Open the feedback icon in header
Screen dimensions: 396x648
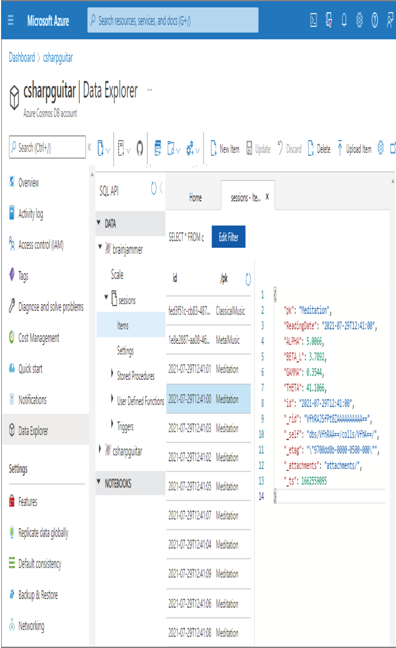[x=390, y=20]
